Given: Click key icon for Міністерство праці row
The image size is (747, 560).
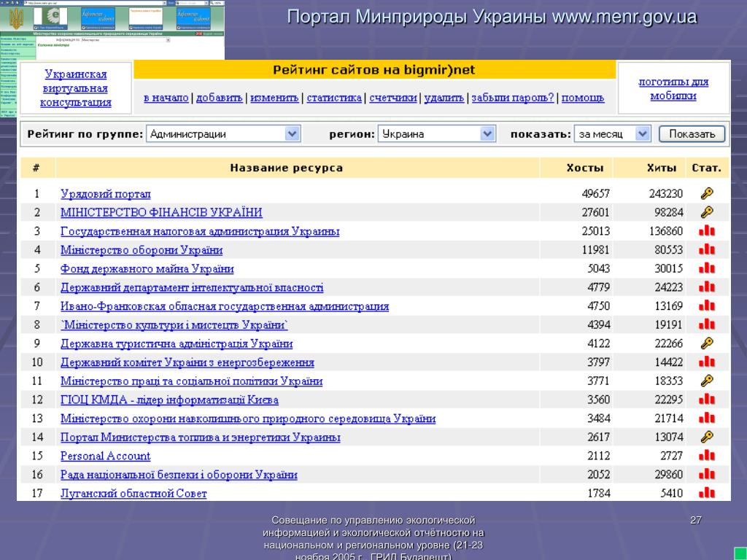Looking at the screenshot, I should pyautogui.click(x=707, y=381).
